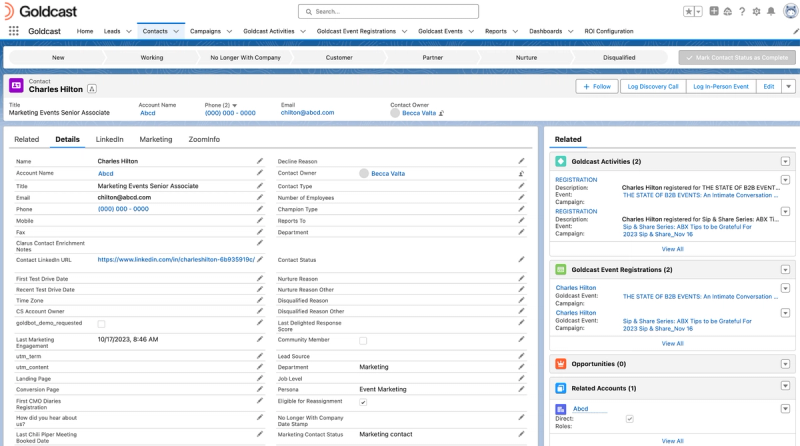The height and width of the screenshot is (446, 800).
Task: Edit the Lead Source pencil icon
Action: coord(521,356)
